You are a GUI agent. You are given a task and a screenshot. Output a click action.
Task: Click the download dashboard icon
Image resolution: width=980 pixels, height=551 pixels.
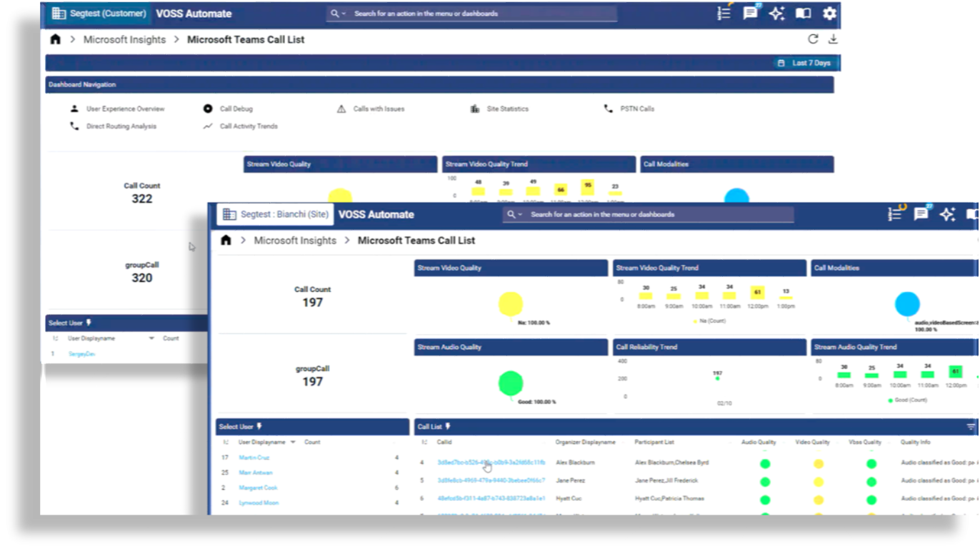point(833,39)
